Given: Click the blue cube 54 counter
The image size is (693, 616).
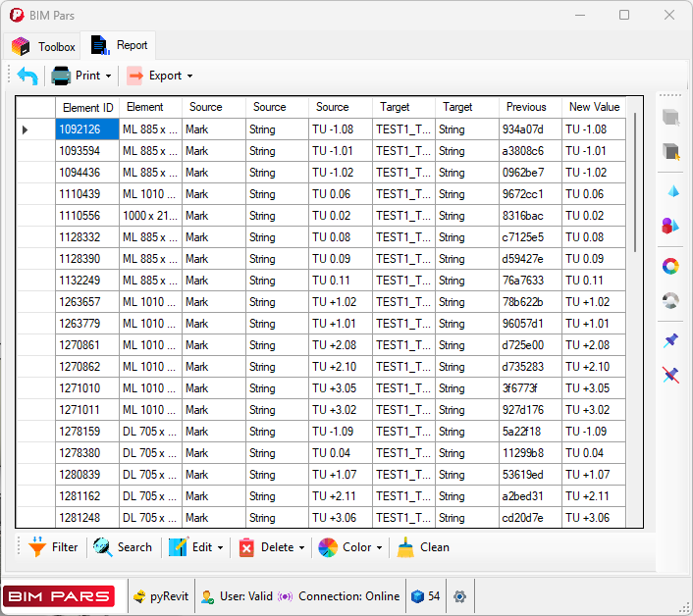Looking at the screenshot, I should (x=426, y=596).
